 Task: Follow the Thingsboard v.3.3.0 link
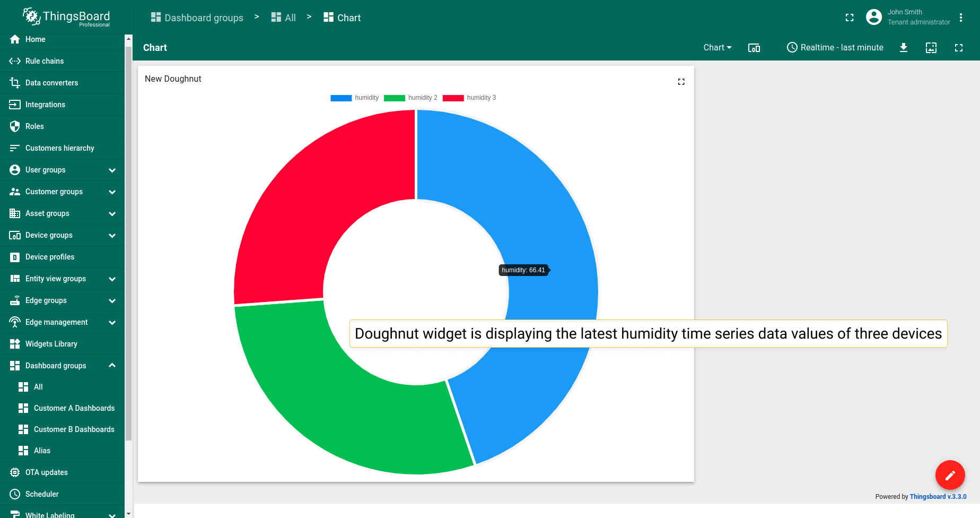pyautogui.click(x=938, y=497)
